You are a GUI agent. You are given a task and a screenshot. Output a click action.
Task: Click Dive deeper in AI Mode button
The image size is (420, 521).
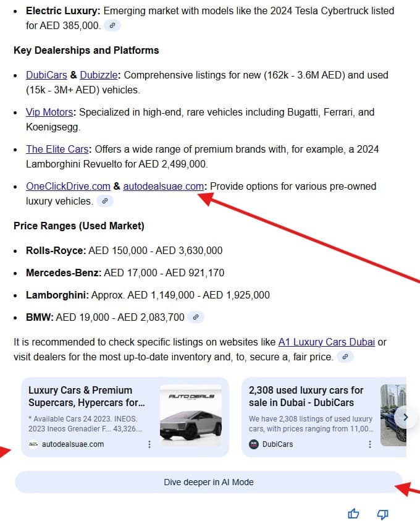(209, 482)
